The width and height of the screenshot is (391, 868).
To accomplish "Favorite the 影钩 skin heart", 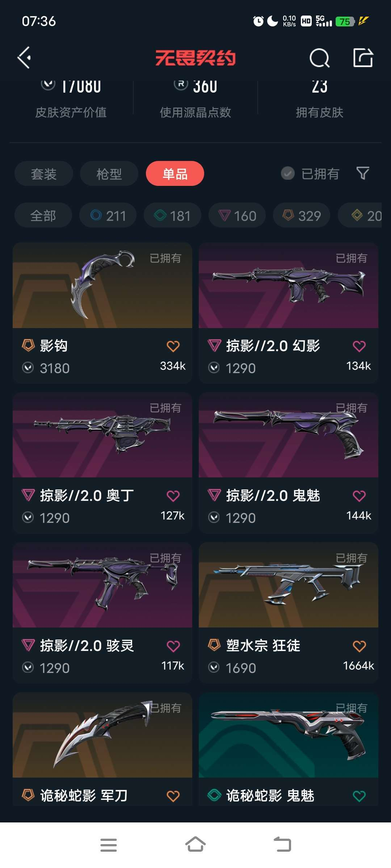I will click(173, 346).
